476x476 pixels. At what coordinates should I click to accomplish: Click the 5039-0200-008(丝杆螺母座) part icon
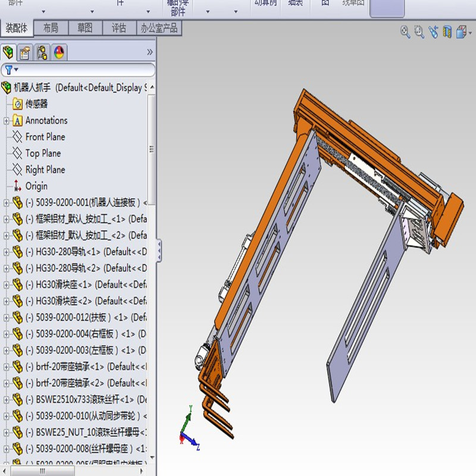[18, 449]
